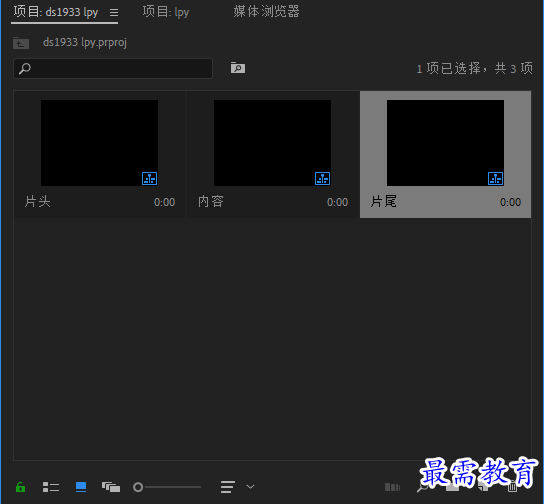Screen dimensions: 544x504
Task: Click the sort icons button
Action: tap(228, 487)
